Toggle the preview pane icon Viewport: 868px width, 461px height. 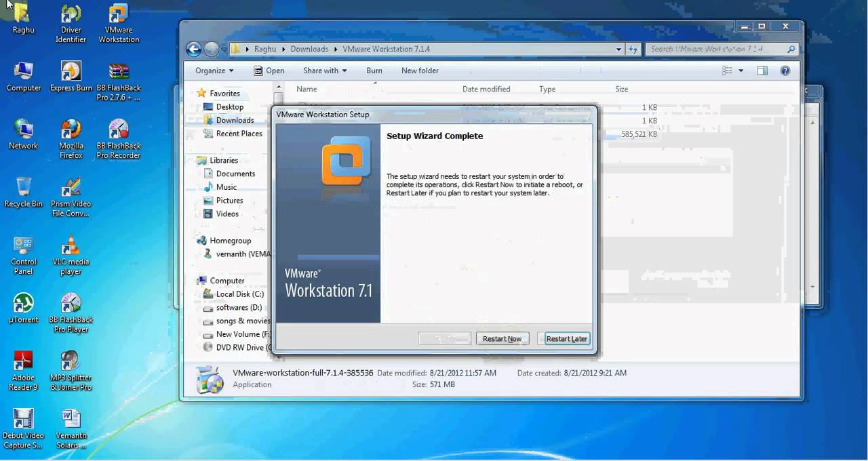tap(762, 71)
